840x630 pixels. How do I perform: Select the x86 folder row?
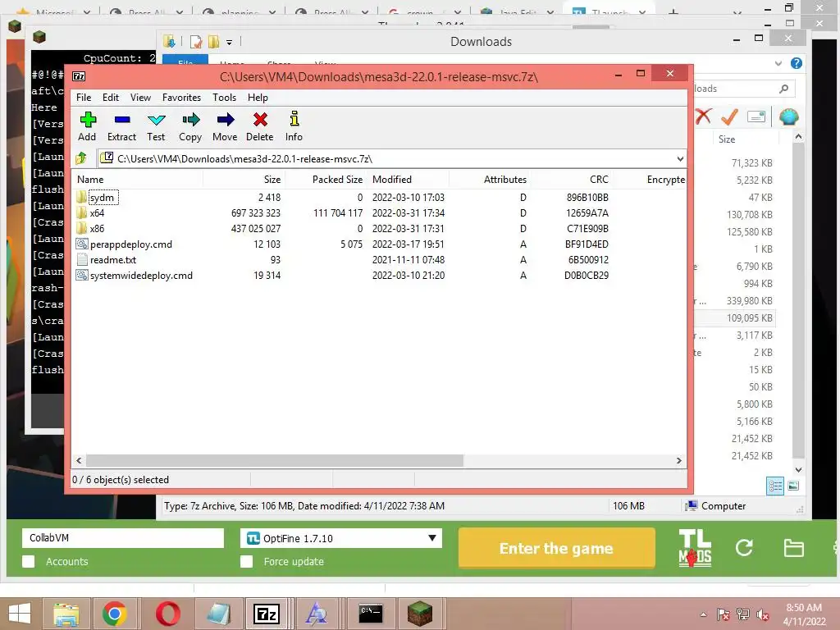click(97, 228)
